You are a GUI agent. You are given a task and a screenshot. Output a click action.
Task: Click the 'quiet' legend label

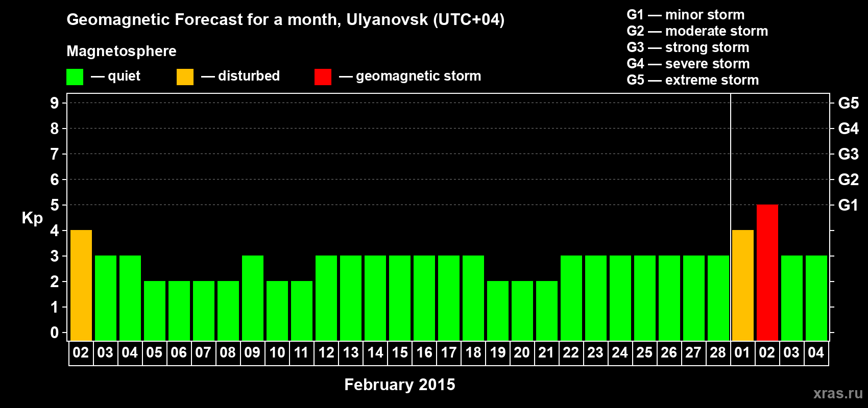[124, 76]
